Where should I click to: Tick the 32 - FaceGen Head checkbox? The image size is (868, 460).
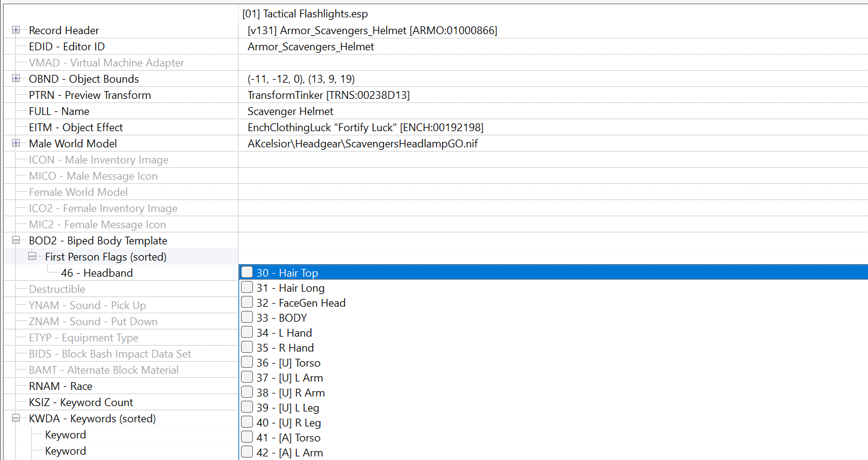click(x=247, y=302)
